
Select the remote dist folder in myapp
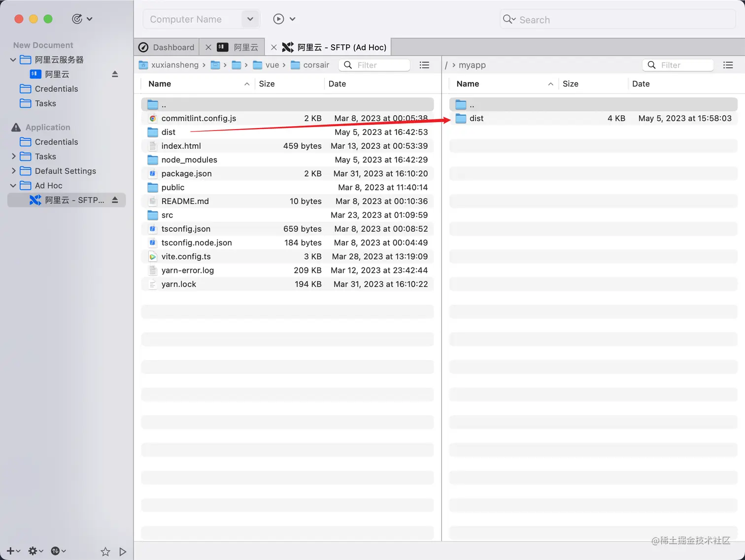coord(593,118)
